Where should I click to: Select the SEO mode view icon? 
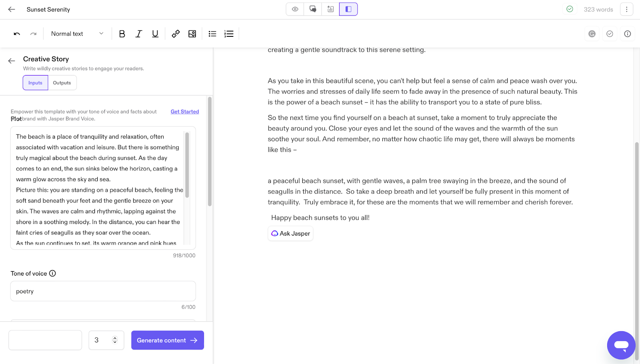pos(330,9)
